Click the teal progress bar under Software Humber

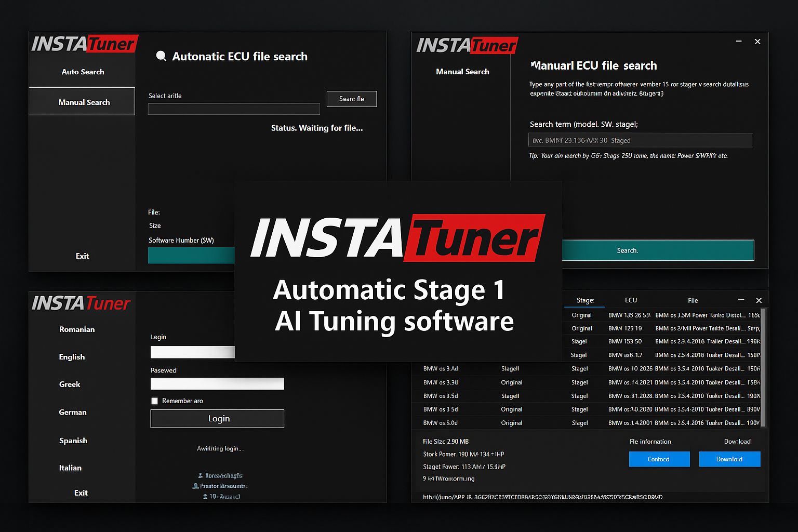tap(191, 255)
